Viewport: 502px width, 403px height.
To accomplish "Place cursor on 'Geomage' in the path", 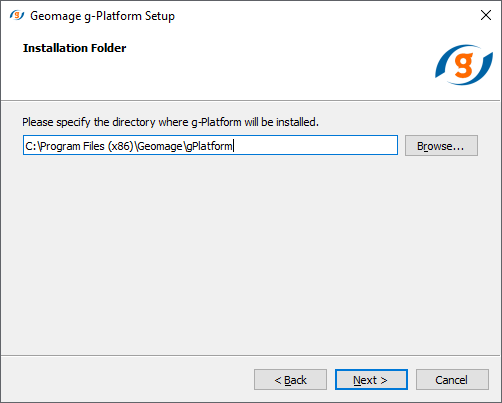I will point(160,146).
